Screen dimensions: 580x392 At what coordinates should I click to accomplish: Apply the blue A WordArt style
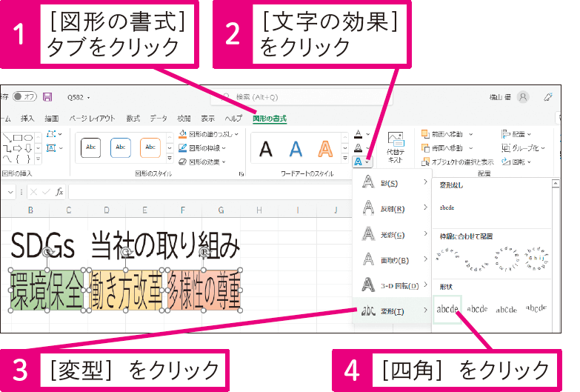pos(296,149)
